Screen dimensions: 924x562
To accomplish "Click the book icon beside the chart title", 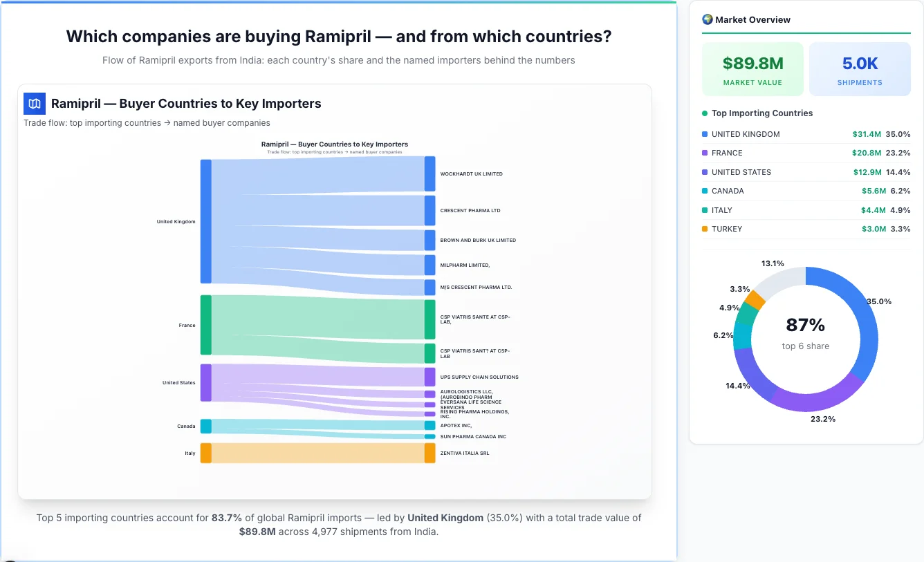I will pos(34,103).
